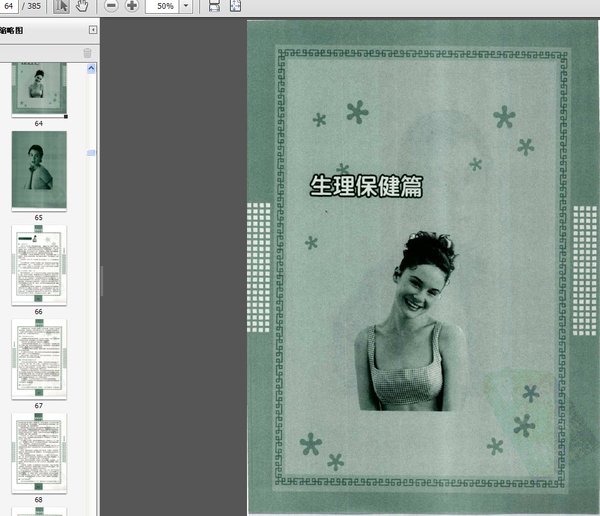Viewport: 600px width, 516px height.
Task: Click the panel divider collapse handle
Action: point(102,281)
